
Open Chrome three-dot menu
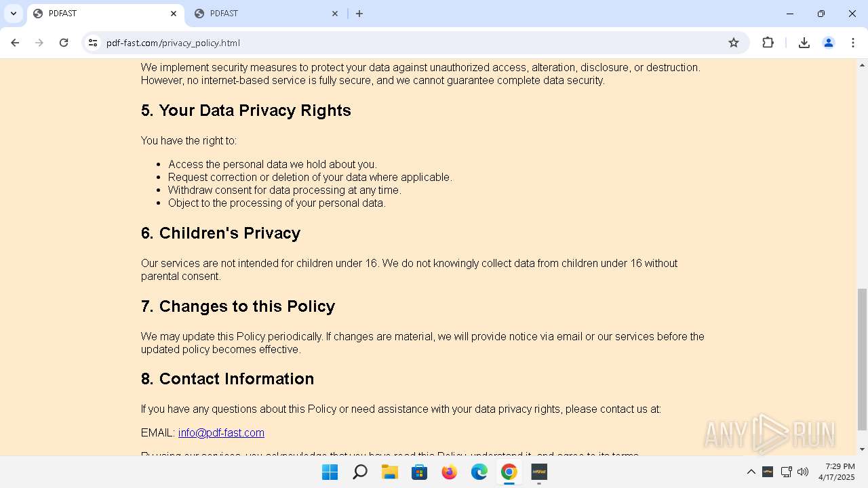(x=853, y=43)
